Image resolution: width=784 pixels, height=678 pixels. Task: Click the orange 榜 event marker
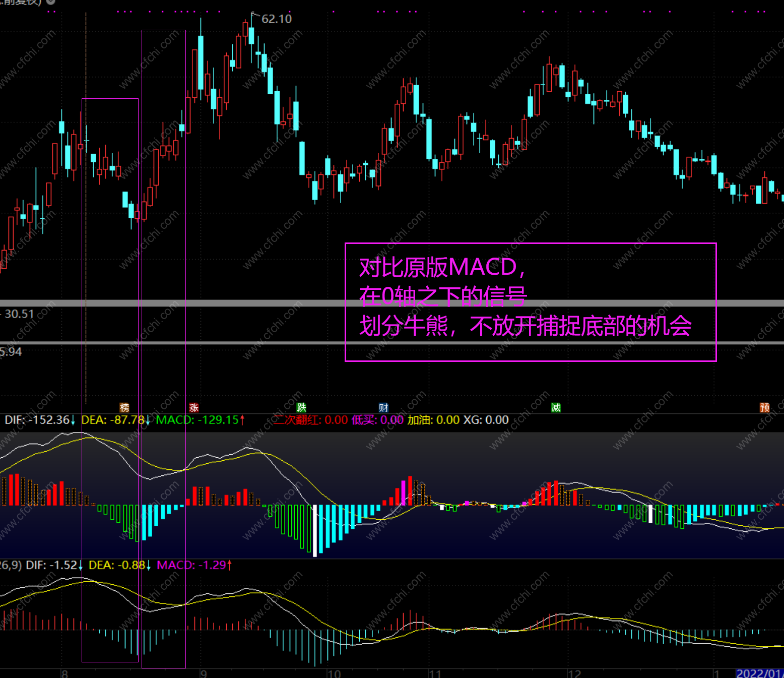[124, 407]
